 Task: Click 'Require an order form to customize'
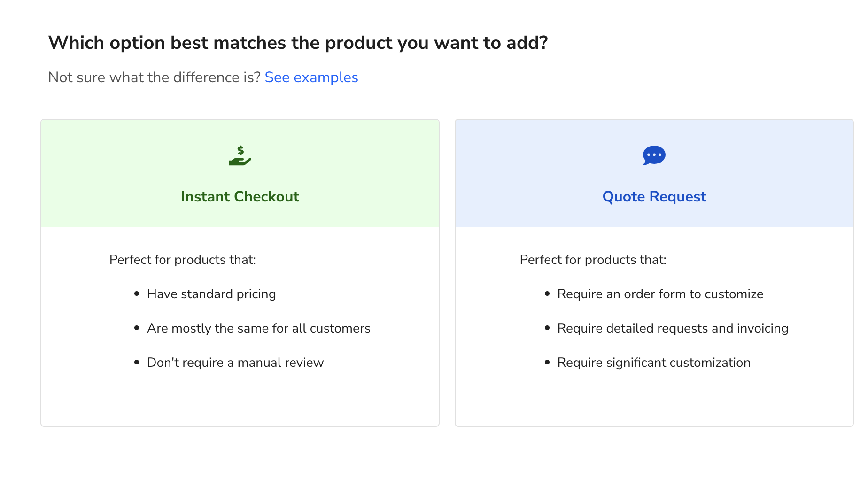click(x=660, y=294)
